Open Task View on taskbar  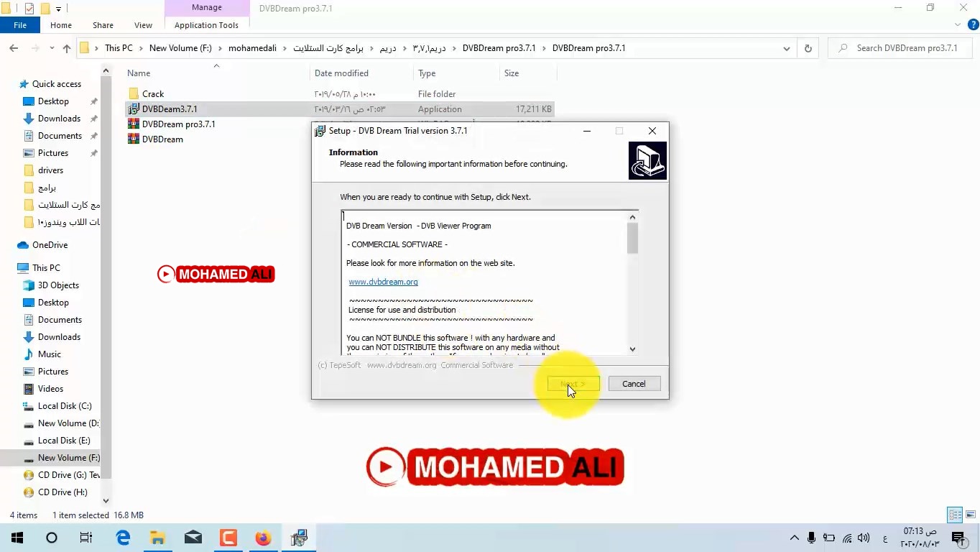(x=86, y=538)
